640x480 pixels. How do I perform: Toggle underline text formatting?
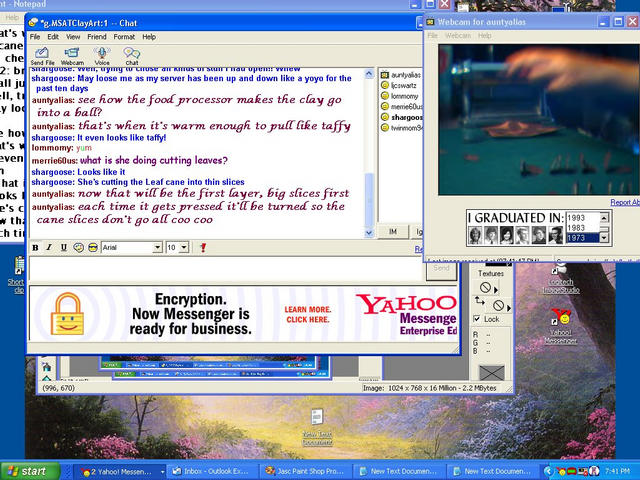[x=64, y=247]
